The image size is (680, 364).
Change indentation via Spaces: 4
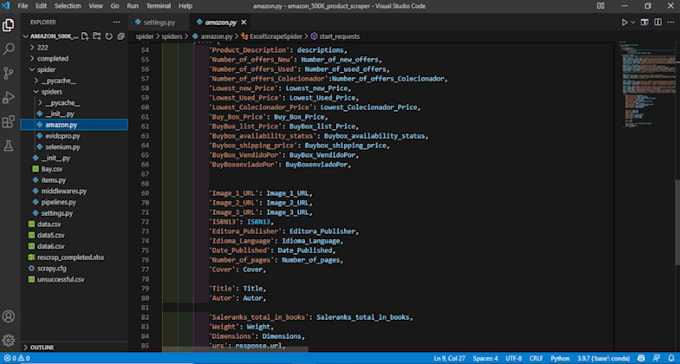pos(485,358)
